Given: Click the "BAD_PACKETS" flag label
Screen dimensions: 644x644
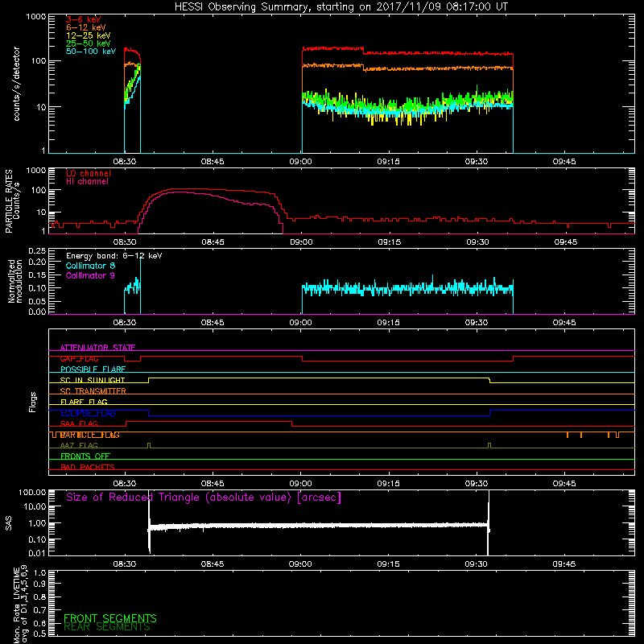Looking at the screenshot, I should pyautogui.click(x=88, y=467).
